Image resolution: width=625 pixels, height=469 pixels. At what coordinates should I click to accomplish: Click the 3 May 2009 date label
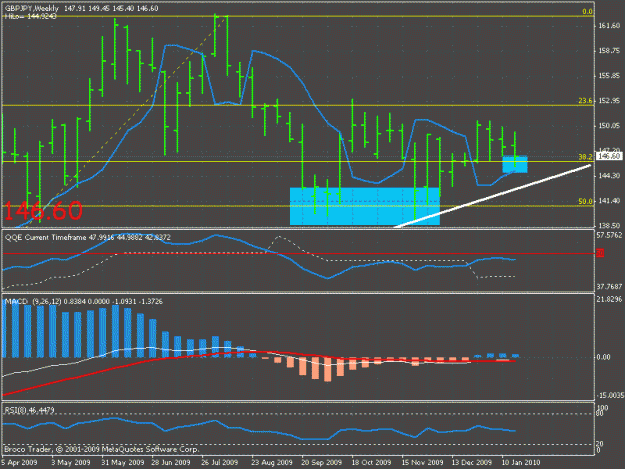pos(71,463)
